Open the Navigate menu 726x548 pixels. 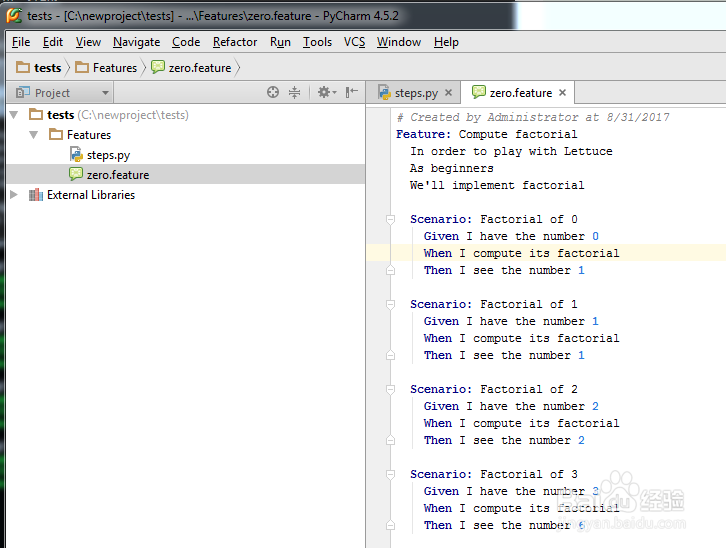136,42
